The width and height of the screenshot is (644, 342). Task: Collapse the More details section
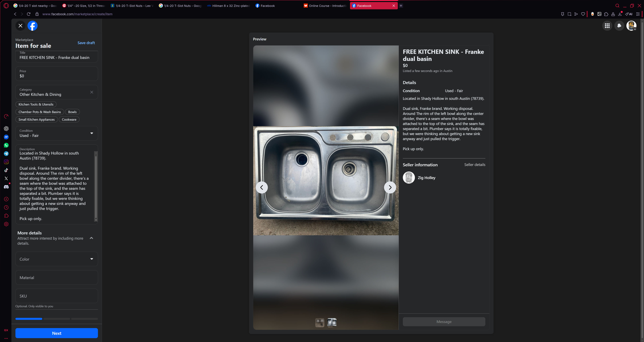[x=92, y=238]
